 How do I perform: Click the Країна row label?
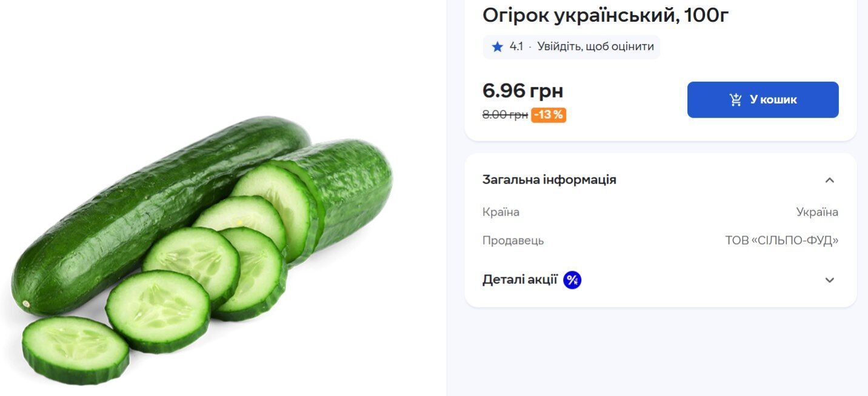click(501, 212)
